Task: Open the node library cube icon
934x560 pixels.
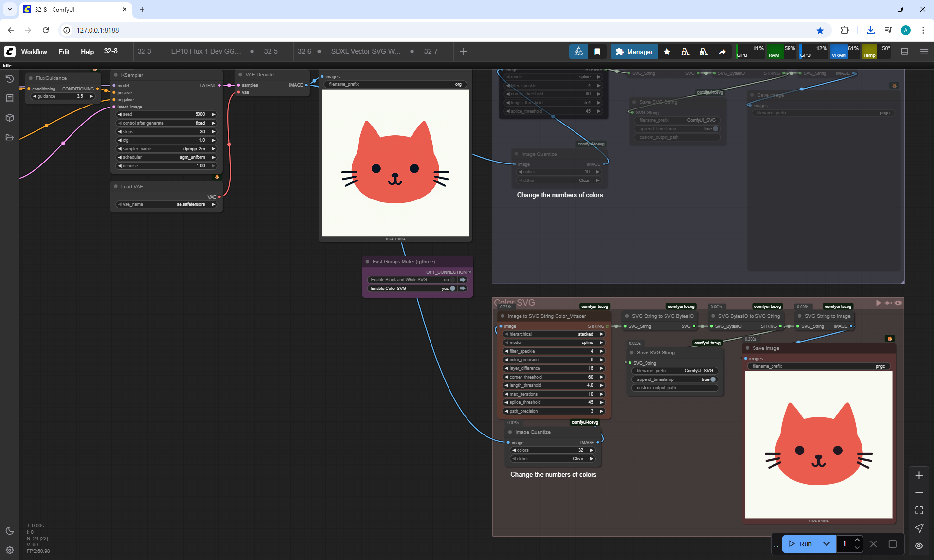Action: pos(9,118)
